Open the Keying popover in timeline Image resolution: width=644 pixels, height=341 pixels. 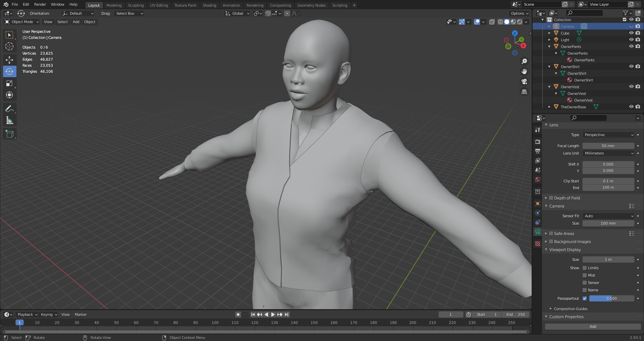point(49,314)
